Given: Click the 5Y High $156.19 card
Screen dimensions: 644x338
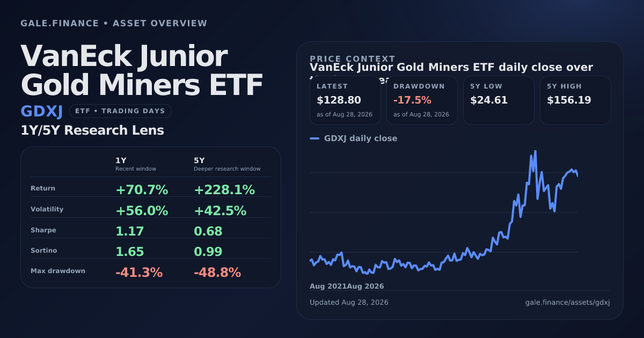Looking at the screenshot, I should coord(575,100).
